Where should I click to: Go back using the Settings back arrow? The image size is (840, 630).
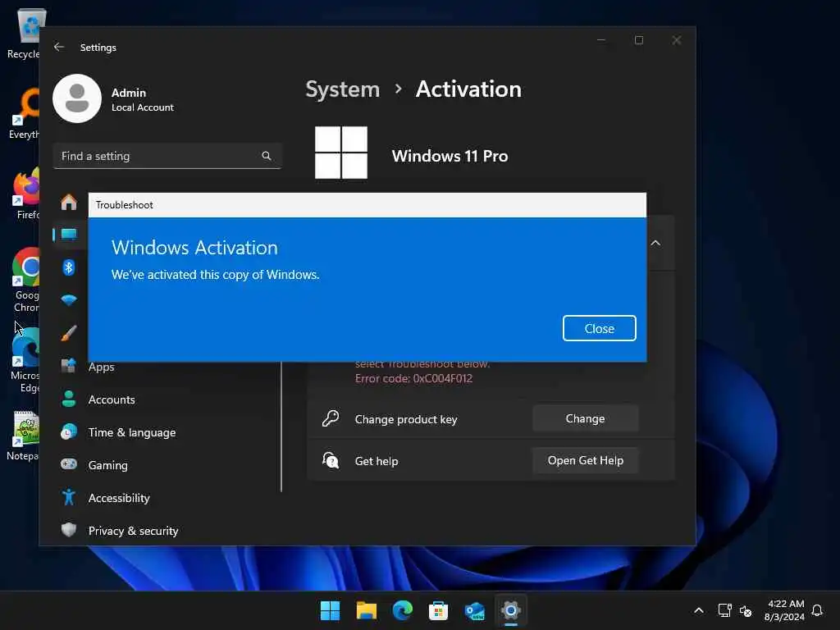59,47
